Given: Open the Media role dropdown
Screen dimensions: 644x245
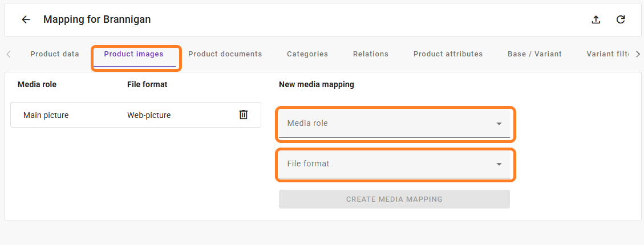Looking at the screenshot, I should coord(394,124).
